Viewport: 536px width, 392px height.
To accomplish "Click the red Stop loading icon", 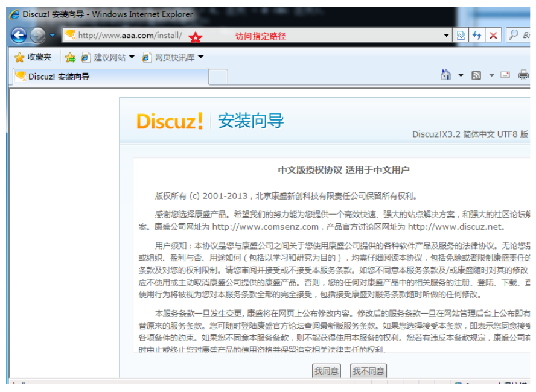I will pos(493,35).
